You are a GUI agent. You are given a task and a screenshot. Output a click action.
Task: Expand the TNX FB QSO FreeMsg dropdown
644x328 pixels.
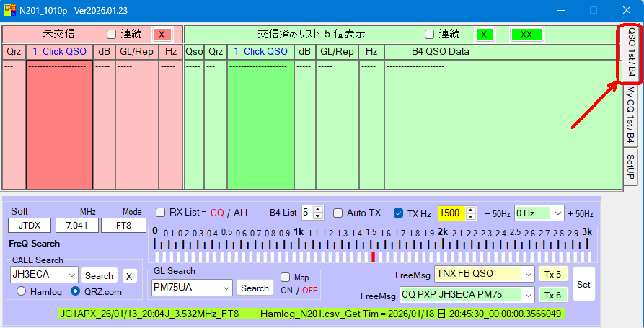(528, 274)
